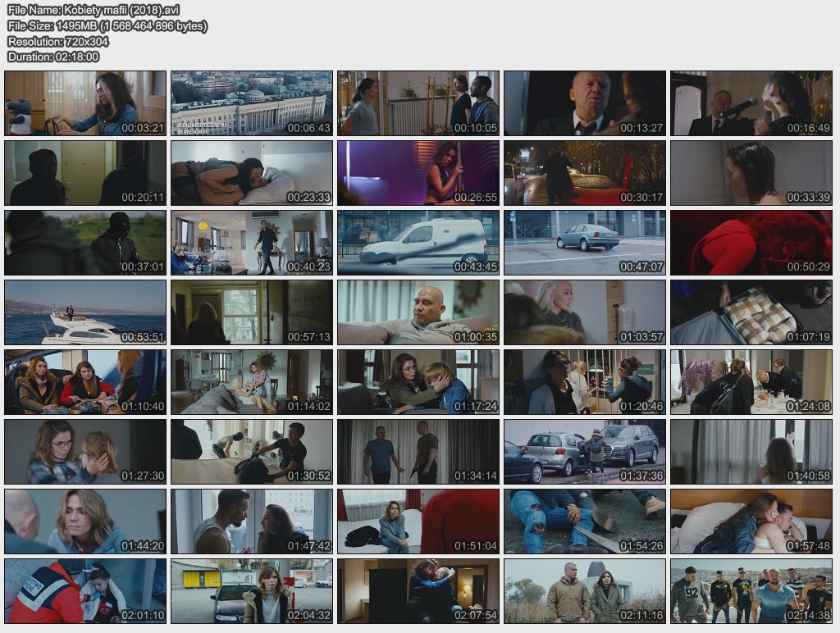
Task: Click the bedroom frame at 01:30:52
Action: tap(252, 452)
